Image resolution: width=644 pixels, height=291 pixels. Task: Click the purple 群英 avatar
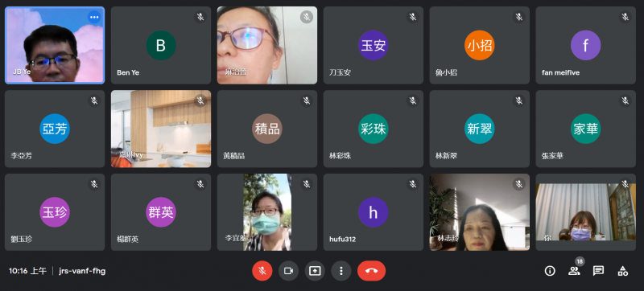pyautogui.click(x=161, y=212)
